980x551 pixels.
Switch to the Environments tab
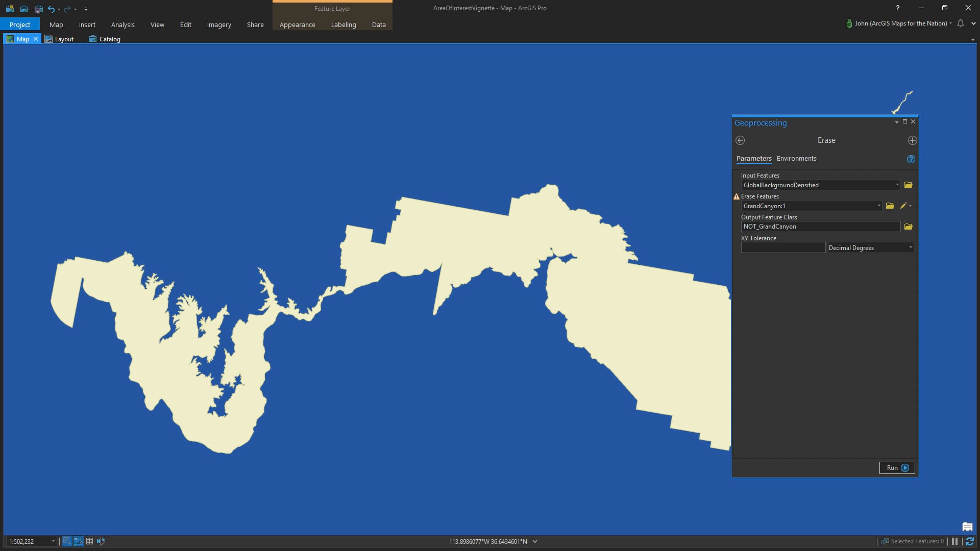(x=796, y=159)
